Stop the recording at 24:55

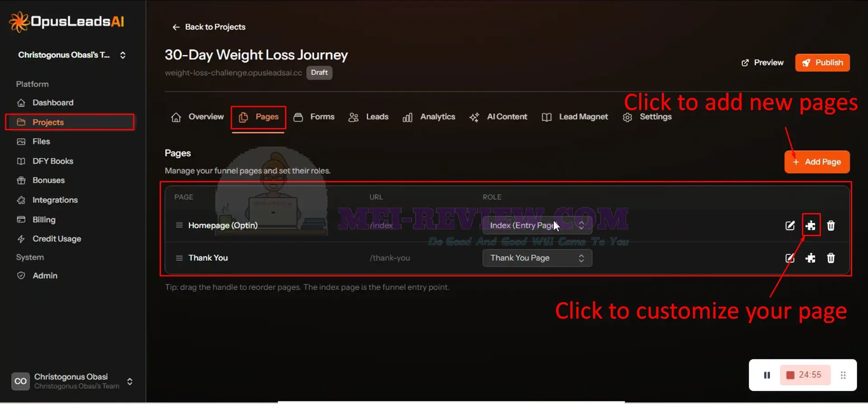click(x=805, y=375)
